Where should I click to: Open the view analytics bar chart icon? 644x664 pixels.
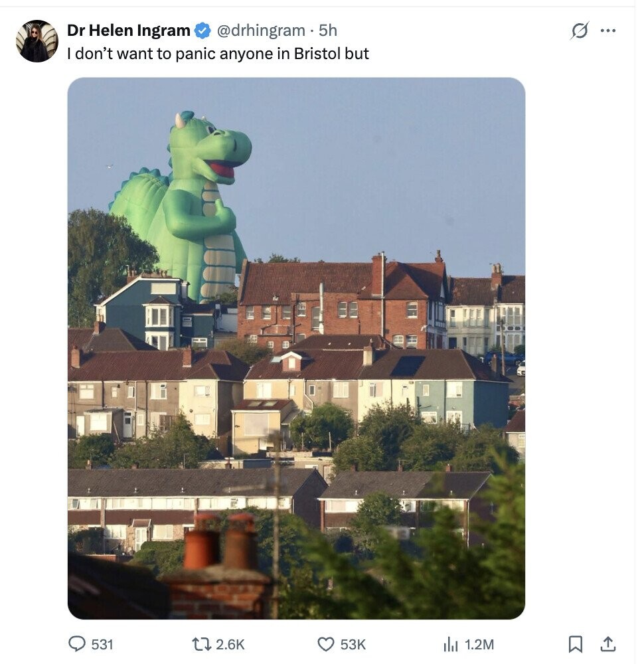pyautogui.click(x=450, y=643)
